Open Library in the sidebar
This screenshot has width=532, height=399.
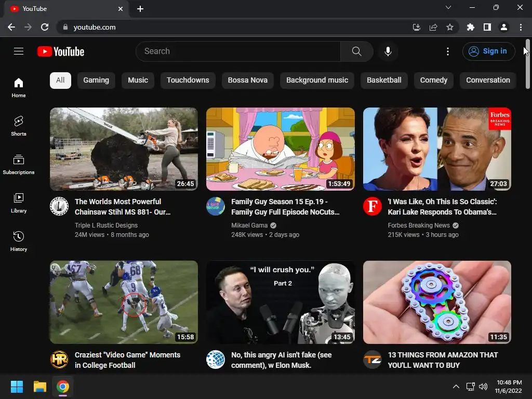(x=19, y=203)
